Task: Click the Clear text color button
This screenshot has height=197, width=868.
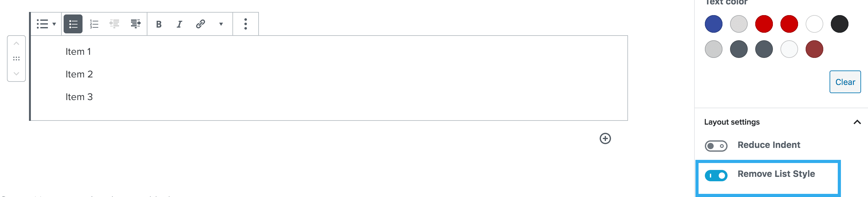Action: click(845, 82)
